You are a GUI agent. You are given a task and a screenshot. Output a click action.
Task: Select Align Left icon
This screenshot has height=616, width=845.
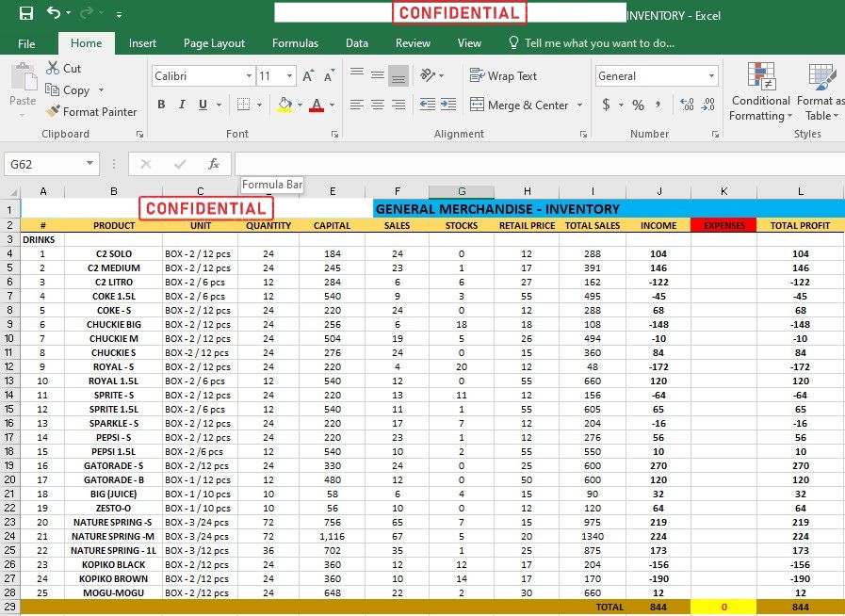[357, 105]
